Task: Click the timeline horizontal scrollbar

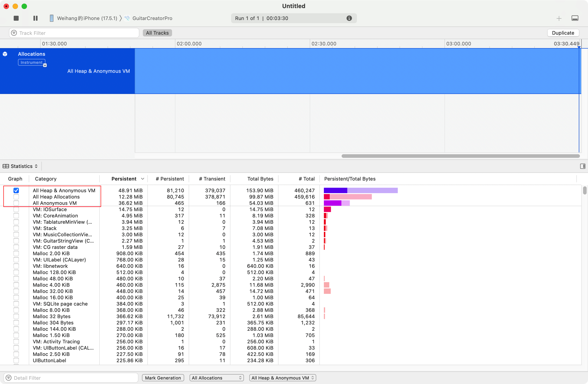Action: [460, 156]
